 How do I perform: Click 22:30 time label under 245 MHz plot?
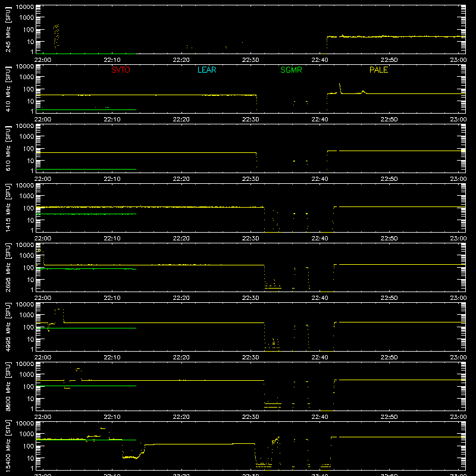coord(250,60)
